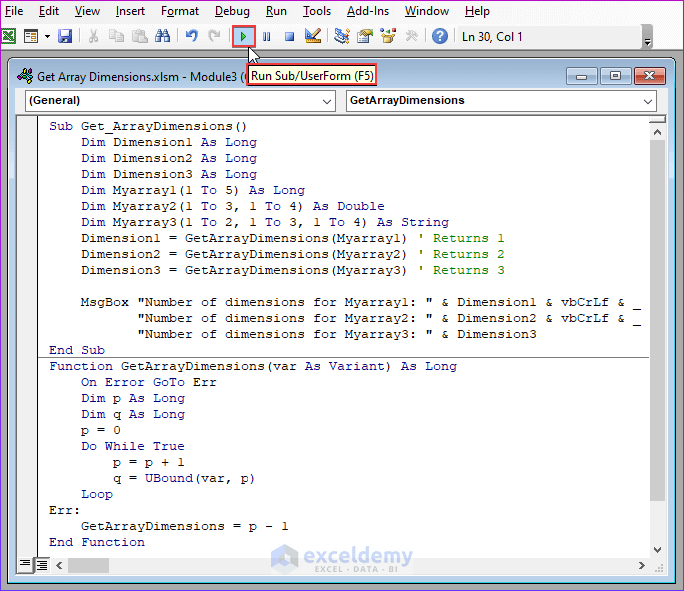Undo the last action with the Undo arrow
684x591 pixels.
192,36
